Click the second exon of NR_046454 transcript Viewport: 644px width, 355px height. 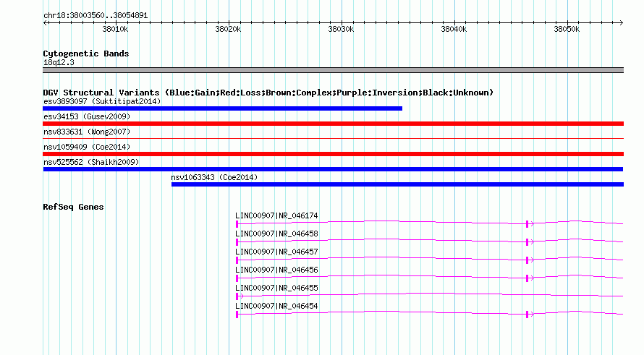point(527,314)
